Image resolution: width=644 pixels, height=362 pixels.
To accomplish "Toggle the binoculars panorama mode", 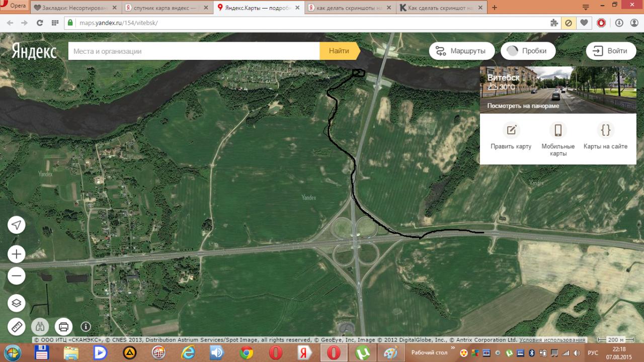I will pos(40,327).
